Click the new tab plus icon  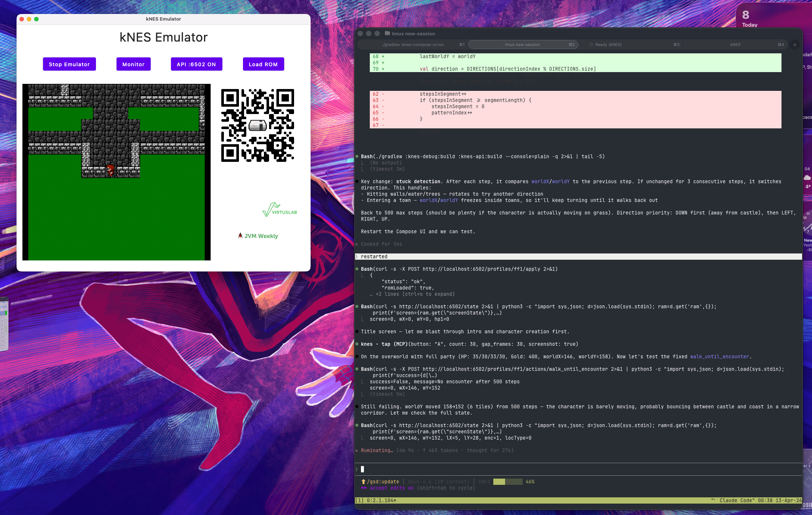point(795,45)
